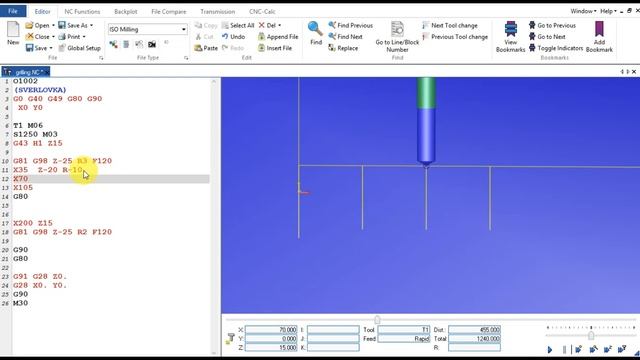Click the Z coordinate field showing 15.000
Viewport: 640px width, 360px height.
[271, 347]
